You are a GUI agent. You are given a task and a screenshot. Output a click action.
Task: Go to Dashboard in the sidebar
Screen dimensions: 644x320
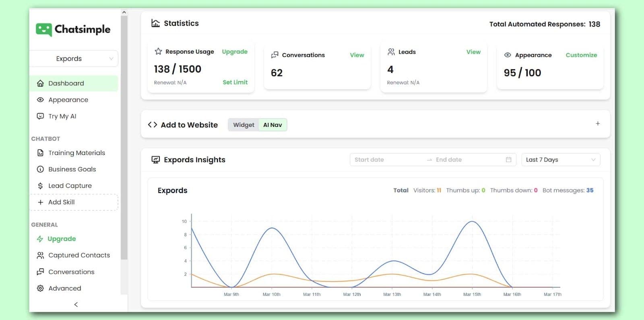pyautogui.click(x=66, y=83)
